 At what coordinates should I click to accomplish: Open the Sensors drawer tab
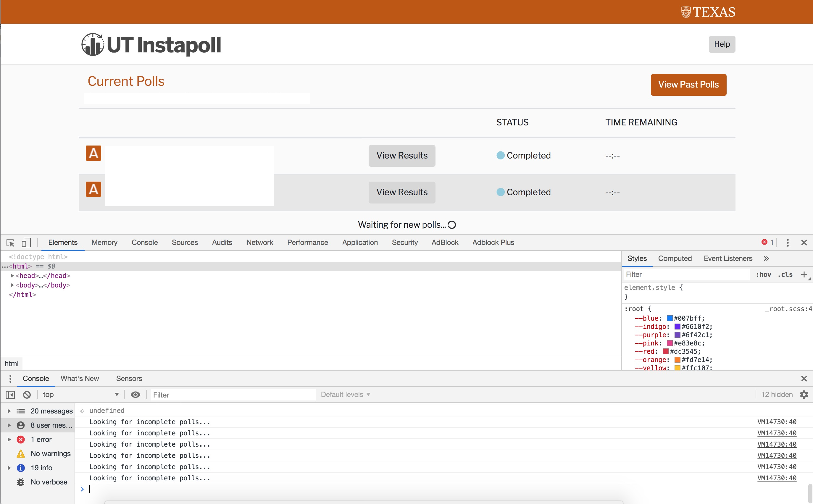[129, 379]
